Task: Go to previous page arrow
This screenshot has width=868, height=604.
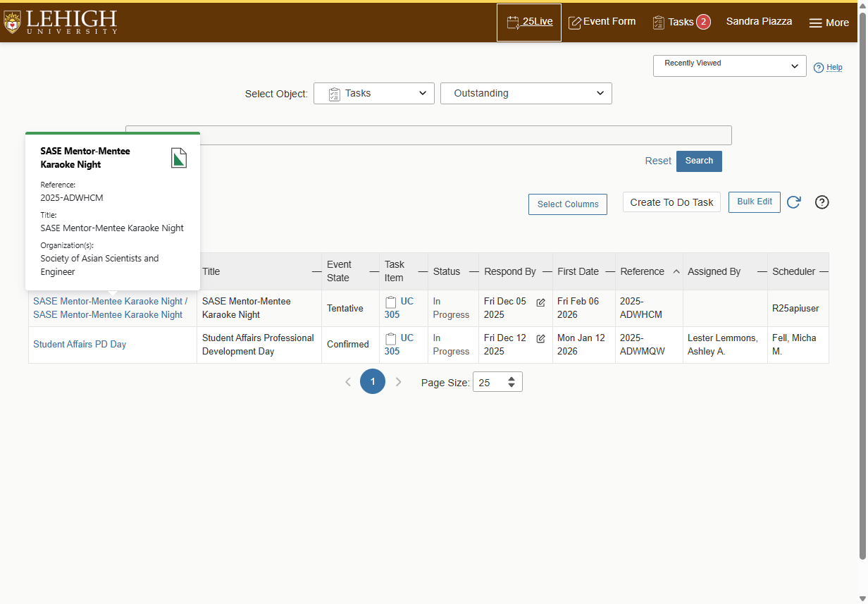Action: coord(347,382)
